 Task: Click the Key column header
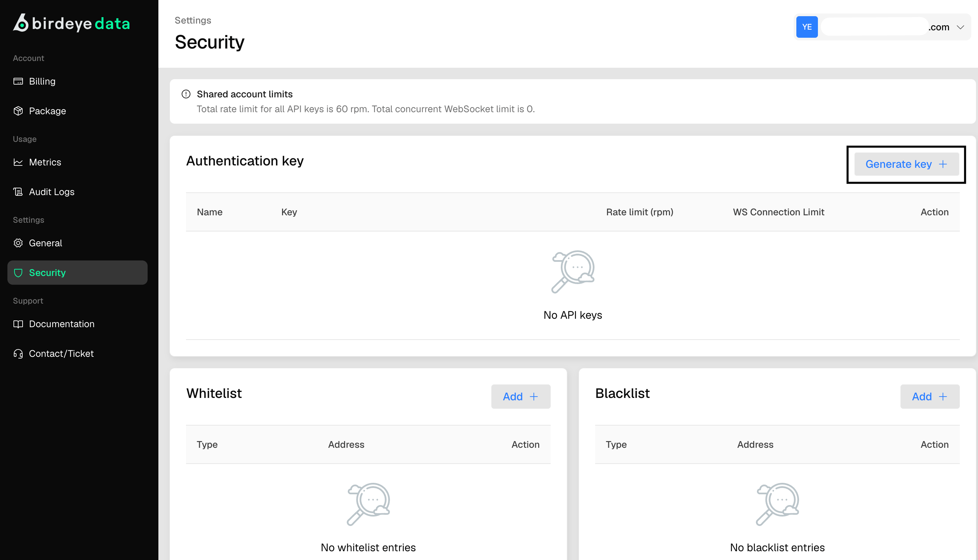pos(289,212)
